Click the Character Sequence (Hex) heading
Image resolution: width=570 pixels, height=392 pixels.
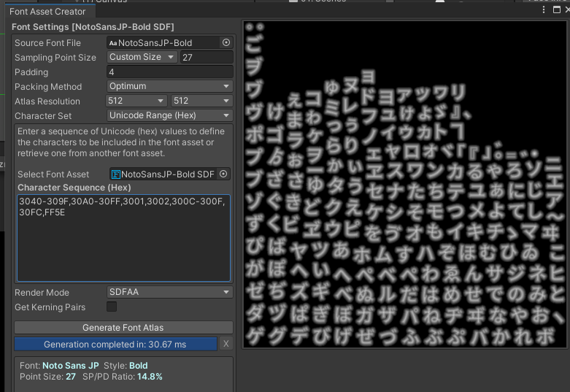click(74, 188)
